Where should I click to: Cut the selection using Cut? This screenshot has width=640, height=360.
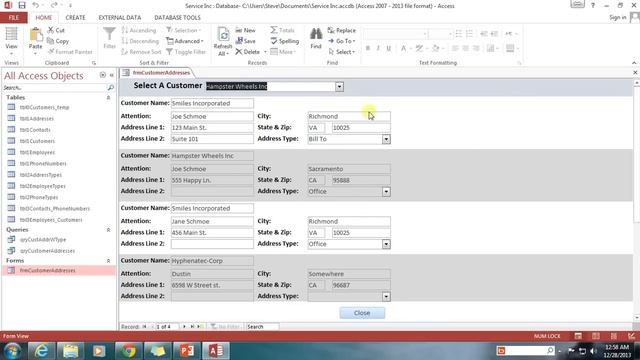point(56,30)
